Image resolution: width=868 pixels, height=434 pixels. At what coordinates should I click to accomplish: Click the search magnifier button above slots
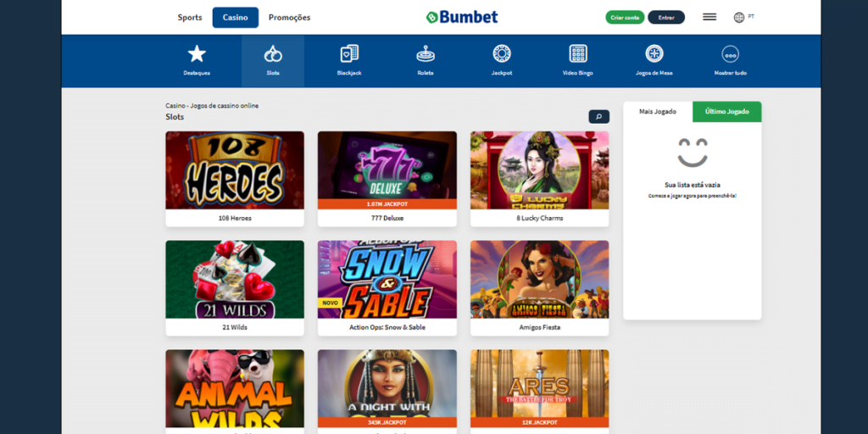point(599,117)
